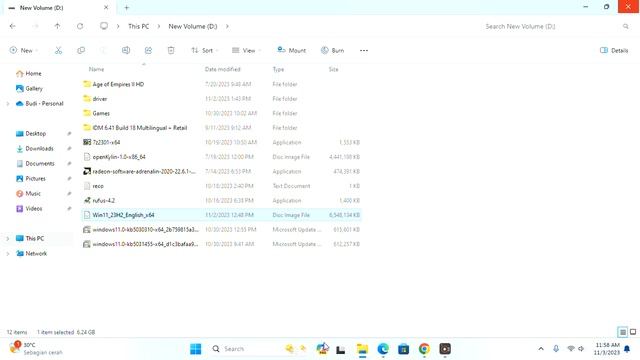Open Pictures quick access folder

[31, 179]
